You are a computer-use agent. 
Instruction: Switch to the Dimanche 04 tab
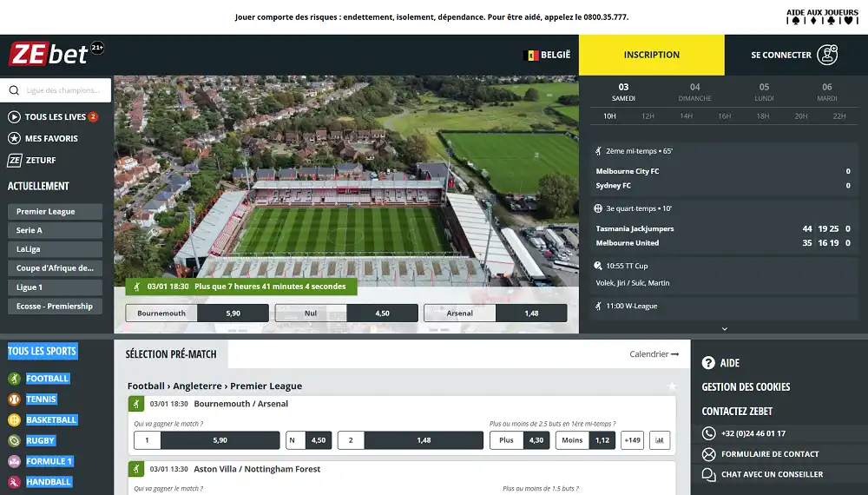(694, 92)
